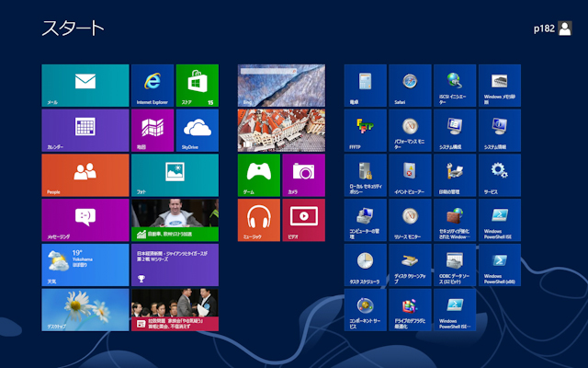Open the 地図 (Maps) tile
Viewport: 588px width, 368px height.
click(x=153, y=131)
